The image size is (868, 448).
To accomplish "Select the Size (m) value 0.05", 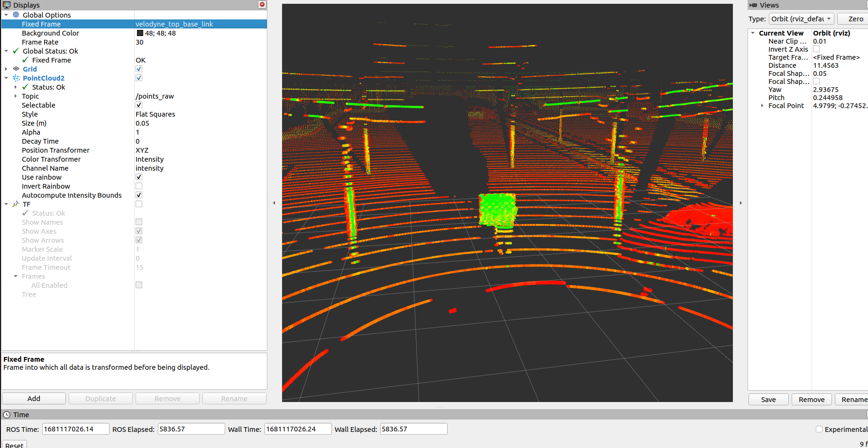I will coord(142,123).
